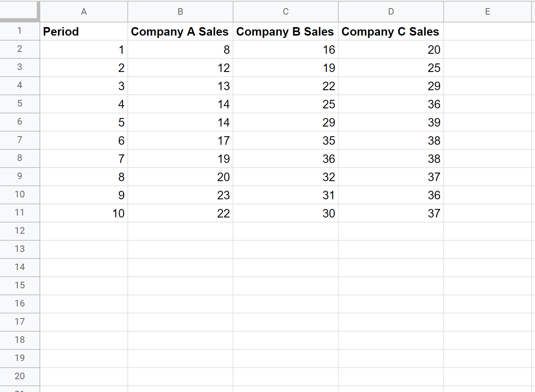
Task: Select the Company A Sales cell
Action: tap(180, 31)
